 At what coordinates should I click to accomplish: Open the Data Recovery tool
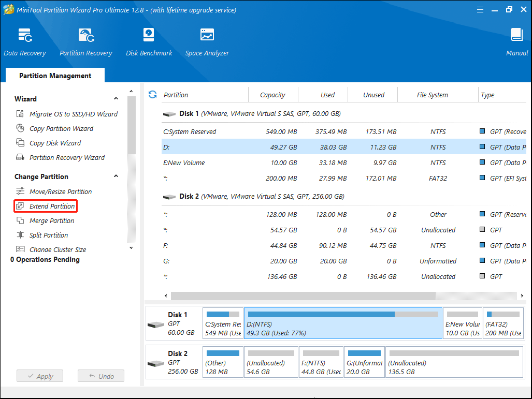click(x=24, y=42)
